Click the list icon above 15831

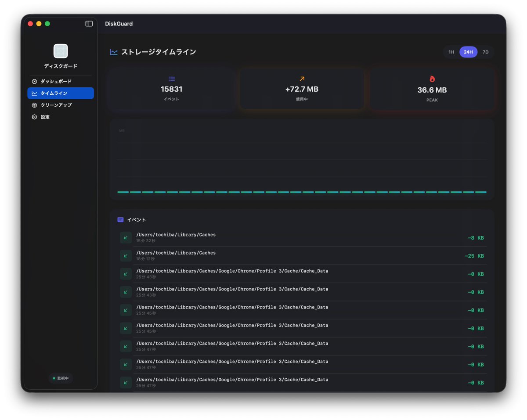pos(172,79)
